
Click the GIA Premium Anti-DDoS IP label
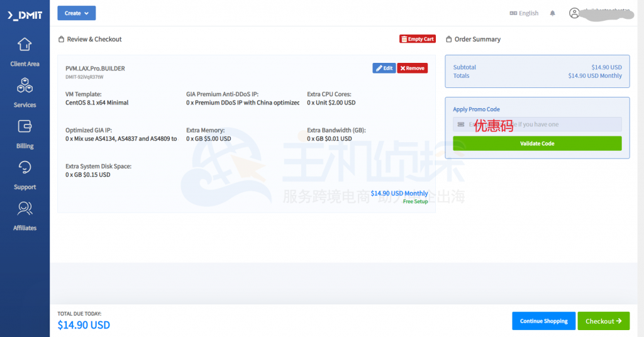[222, 94]
